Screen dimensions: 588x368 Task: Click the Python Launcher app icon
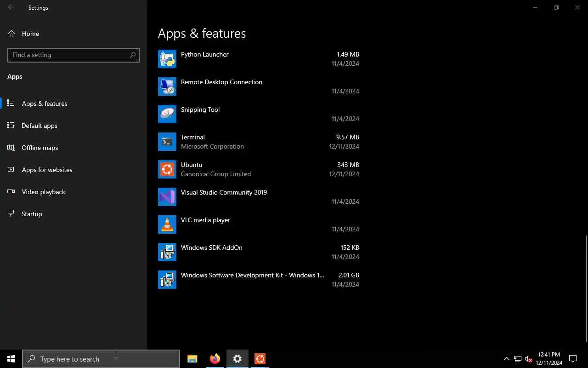pyautogui.click(x=167, y=59)
